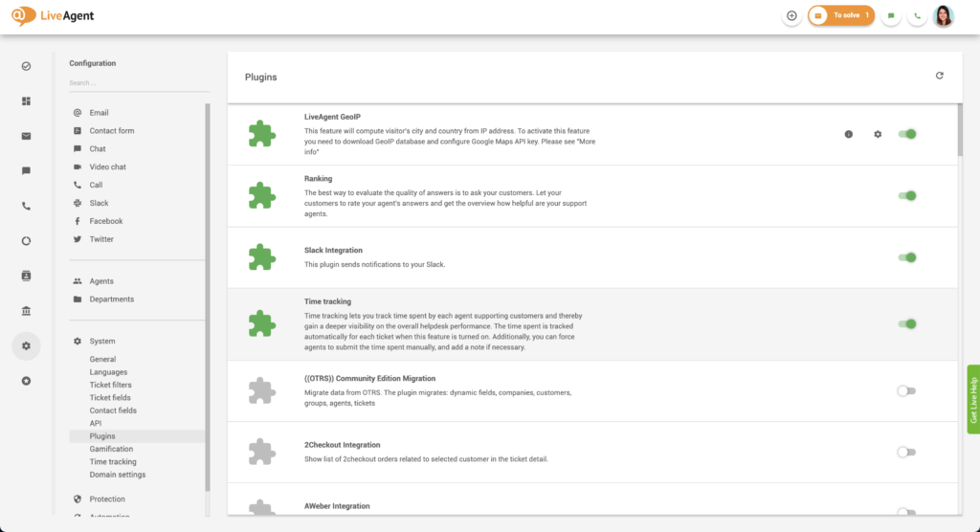Click the top bar green chat status icon
Image resolution: width=980 pixels, height=532 pixels.
coord(891,15)
